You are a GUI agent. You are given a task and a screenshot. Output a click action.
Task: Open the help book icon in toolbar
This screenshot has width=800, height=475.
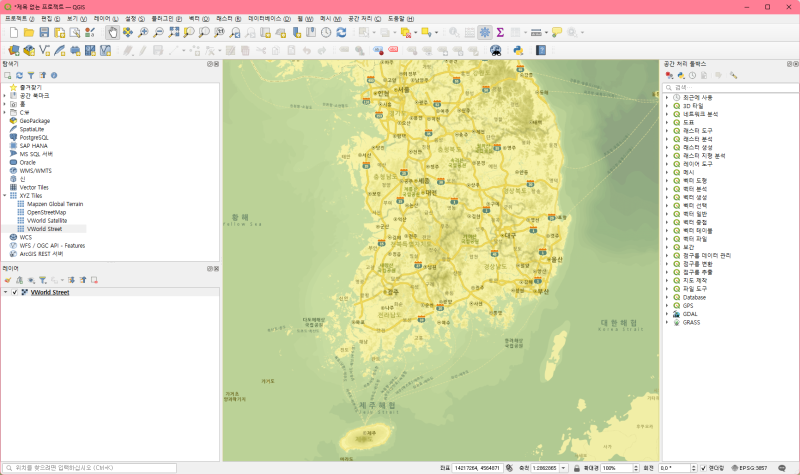(x=541, y=50)
